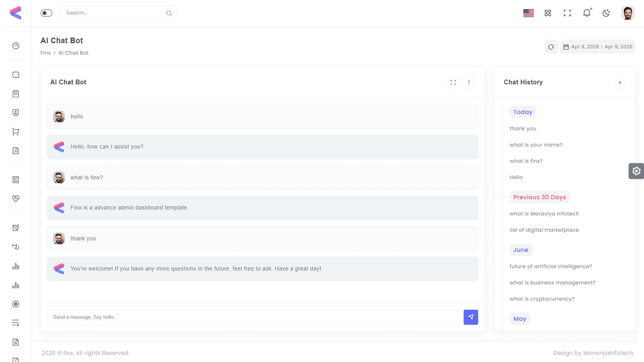Click the 'thank you' message in chat
Image resolution: width=644 pixels, height=362 pixels.
[x=262, y=239]
